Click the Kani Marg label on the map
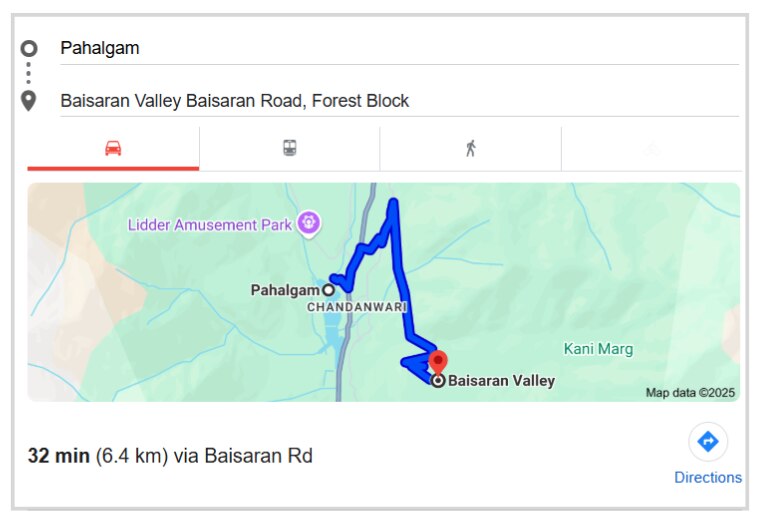Screen dimensions: 760x530 click(x=598, y=349)
